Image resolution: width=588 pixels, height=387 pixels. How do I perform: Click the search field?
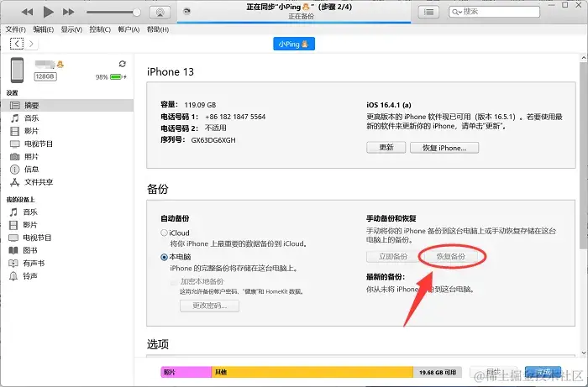pyautogui.click(x=494, y=12)
